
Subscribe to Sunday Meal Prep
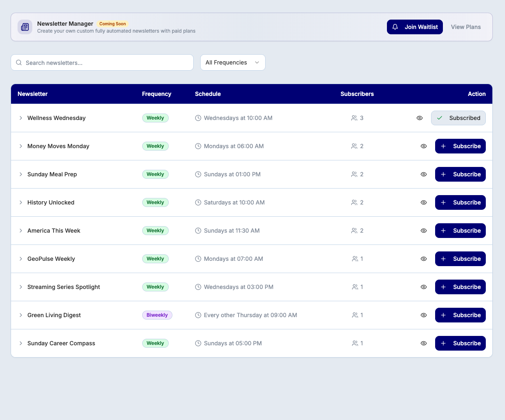(x=460, y=174)
